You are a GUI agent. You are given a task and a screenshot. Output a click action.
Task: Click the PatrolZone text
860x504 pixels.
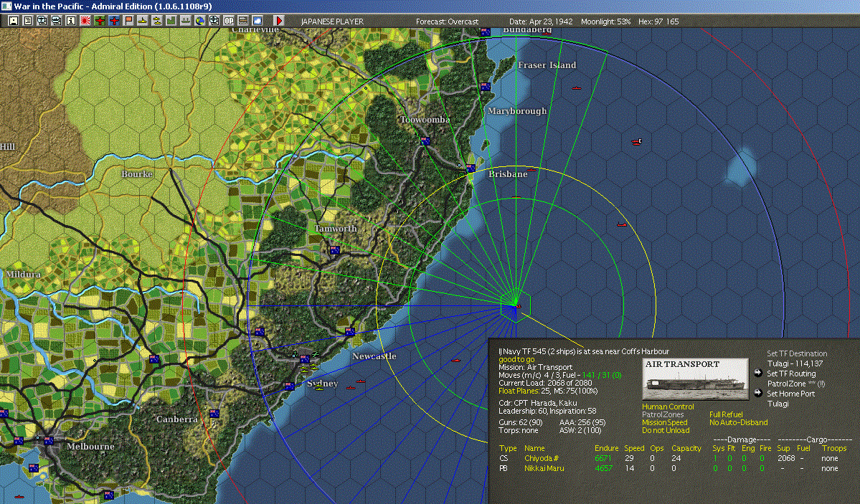786,384
